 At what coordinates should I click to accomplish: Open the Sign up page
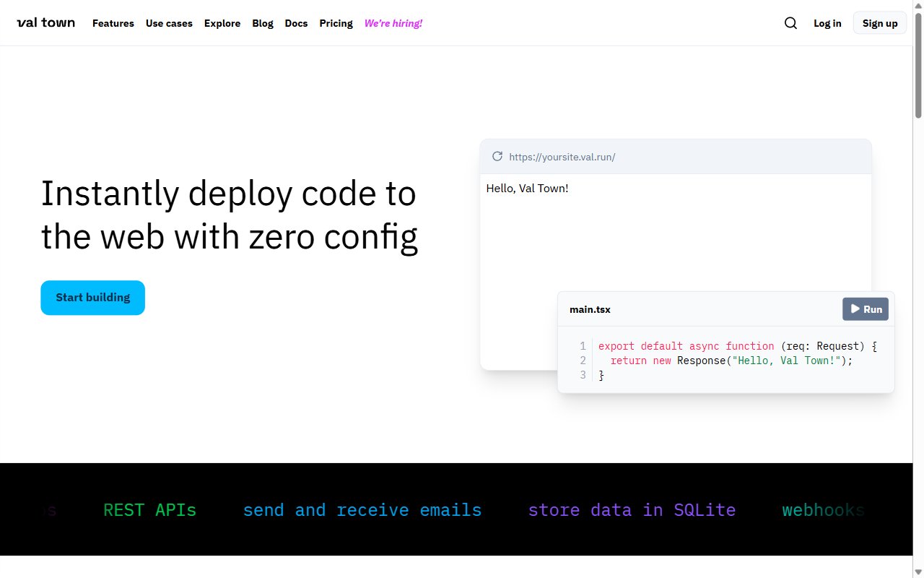click(x=880, y=23)
